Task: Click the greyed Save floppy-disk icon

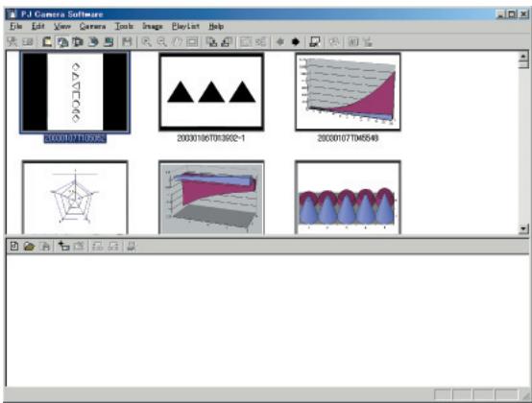Action: [127, 42]
